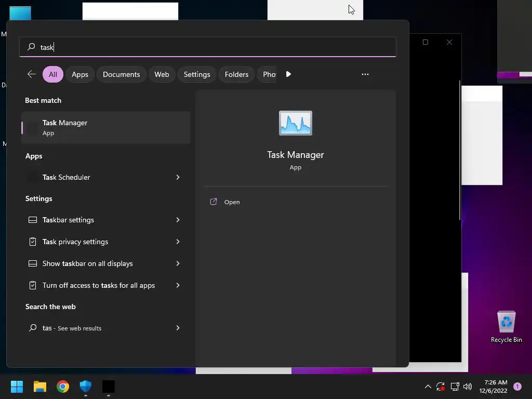Show hidden icons with the tray chevron
This screenshot has width=532, height=399.
coord(428,387)
